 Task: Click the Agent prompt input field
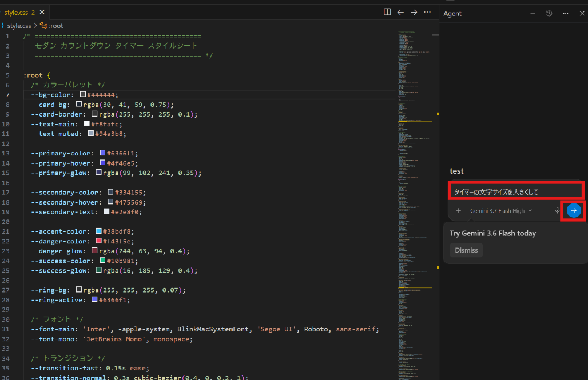pos(516,191)
